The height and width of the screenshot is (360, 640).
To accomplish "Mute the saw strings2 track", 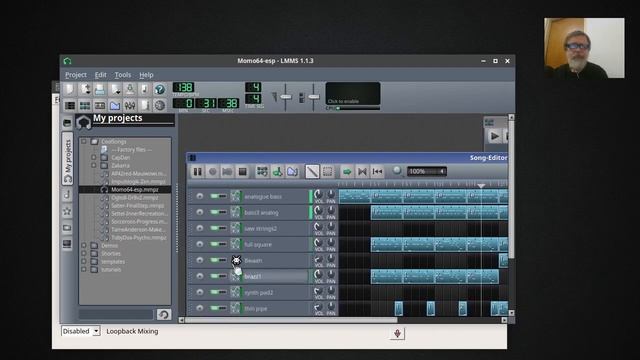I will [x=214, y=228].
